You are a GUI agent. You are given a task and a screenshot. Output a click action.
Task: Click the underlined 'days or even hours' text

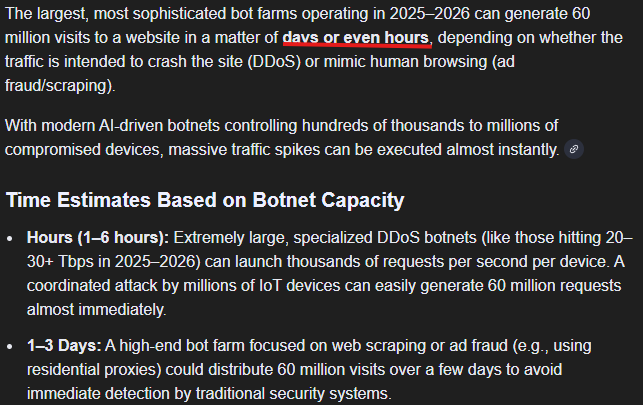(x=356, y=38)
